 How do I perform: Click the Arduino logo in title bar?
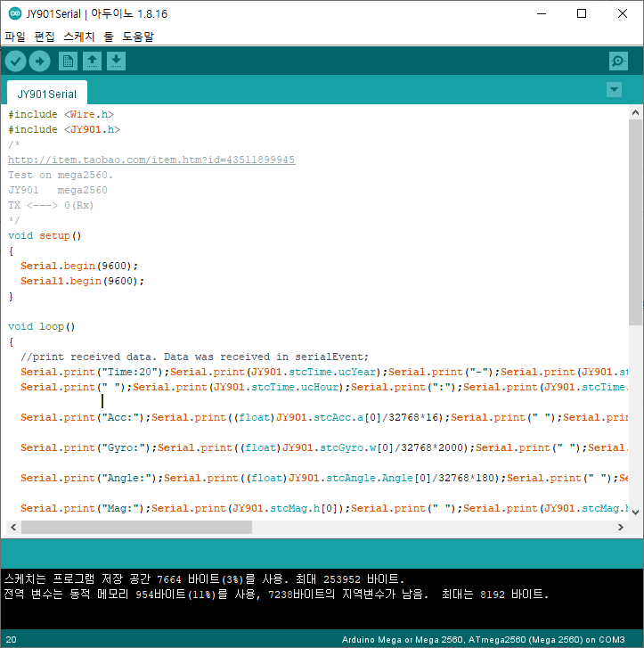[15, 13]
